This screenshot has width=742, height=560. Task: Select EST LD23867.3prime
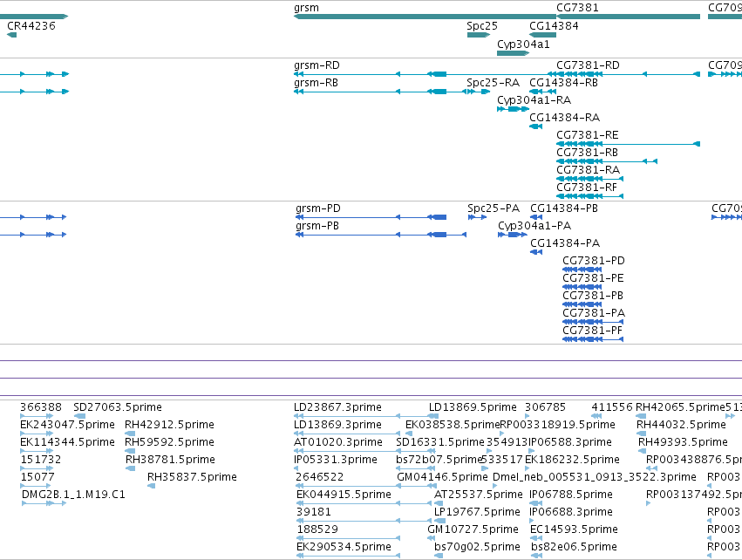pos(347,416)
